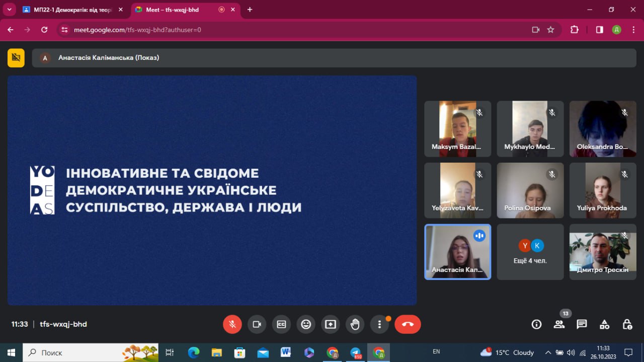The width and height of the screenshot is (644, 362).
Task: Click the taskbar search box Поиск
Action: click(91, 352)
